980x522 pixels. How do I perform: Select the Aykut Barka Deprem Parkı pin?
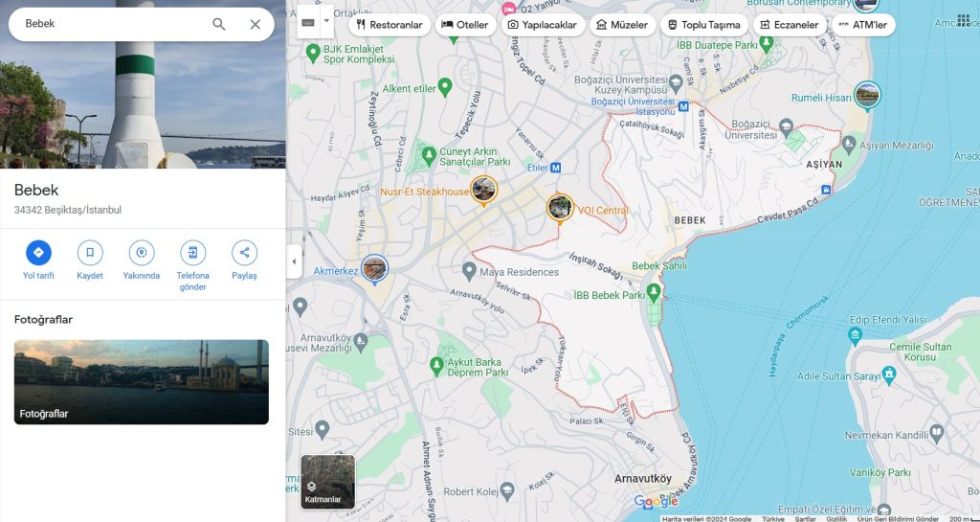[x=436, y=366]
